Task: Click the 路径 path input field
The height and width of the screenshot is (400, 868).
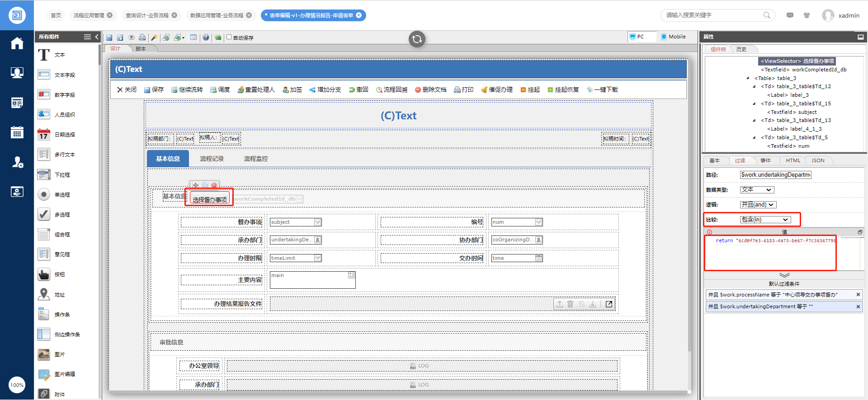Action: [x=775, y=175]
